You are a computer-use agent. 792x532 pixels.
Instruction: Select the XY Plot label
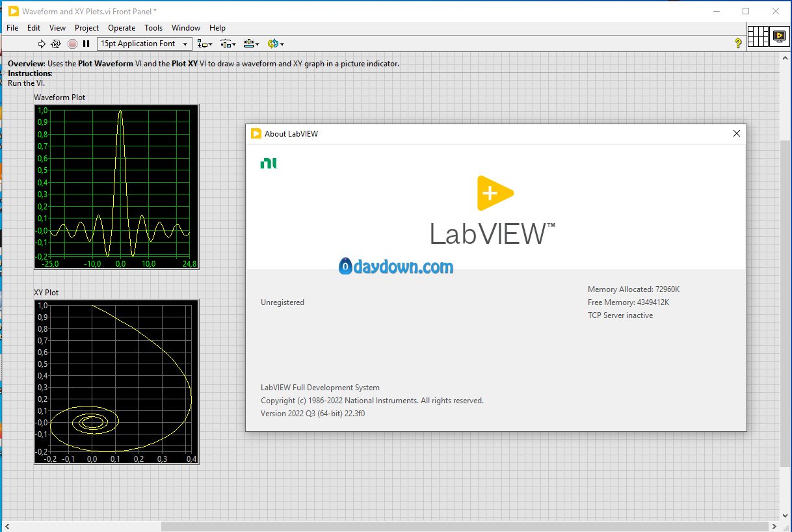tap(46, 293)
